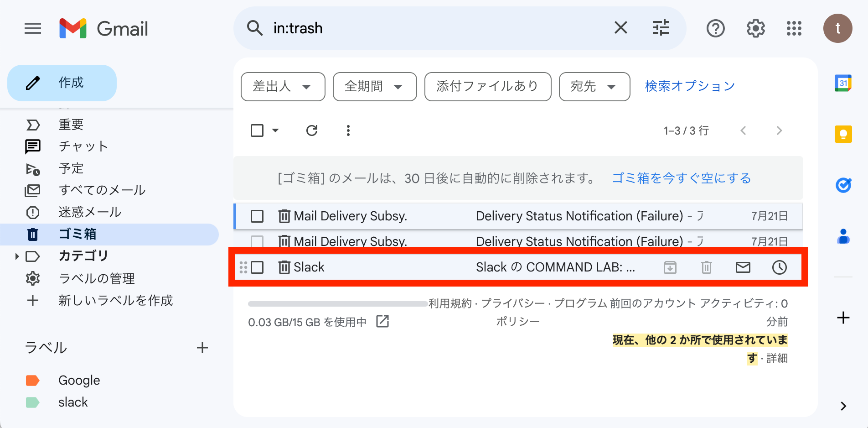This screenshot has height=428, width=868.
Task: Open Google Tasks from side panel
Action: point(843,185)
